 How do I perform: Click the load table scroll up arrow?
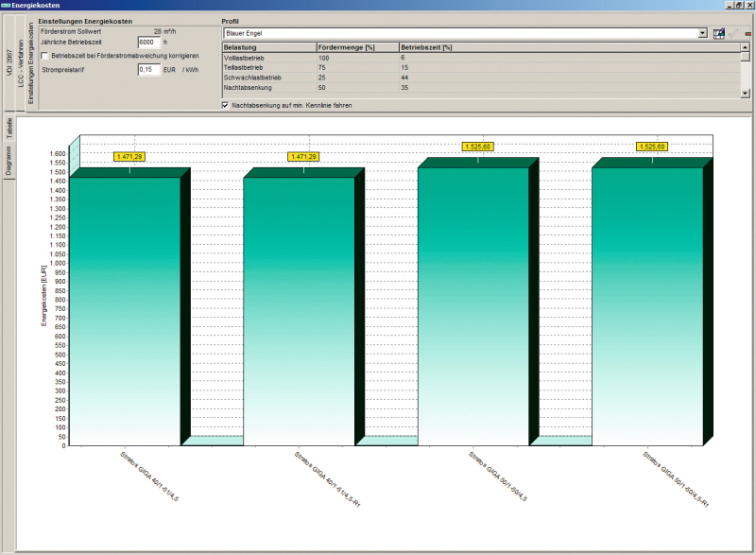[746, 46]
